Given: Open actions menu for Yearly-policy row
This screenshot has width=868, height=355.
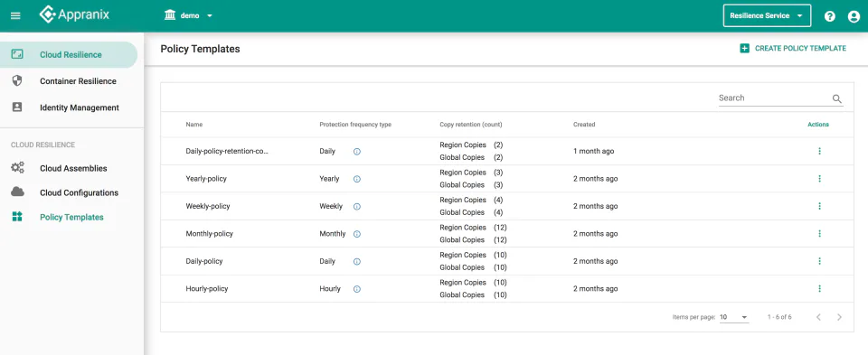Looking at the screenshot, I should [x=819, y=179].
